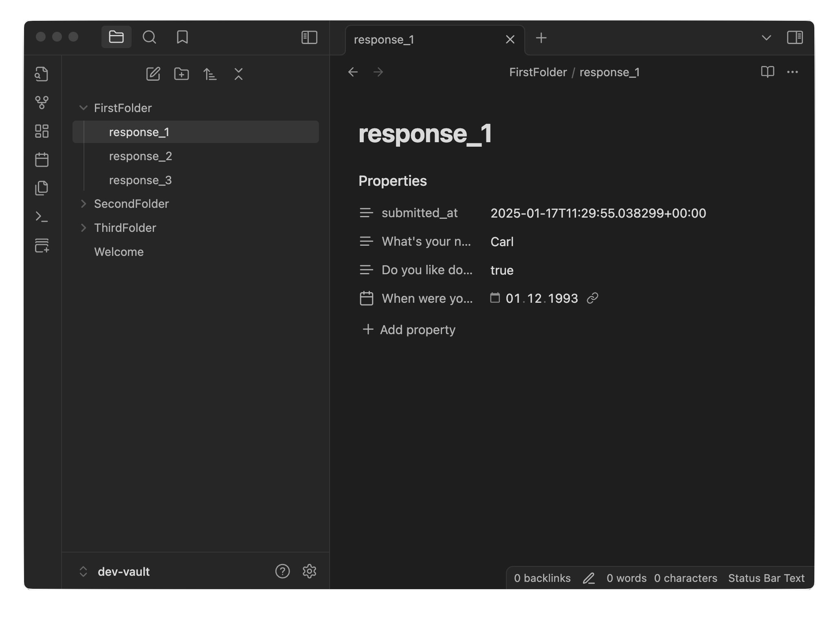Toggle the right sidebar panel

(794, 37)
